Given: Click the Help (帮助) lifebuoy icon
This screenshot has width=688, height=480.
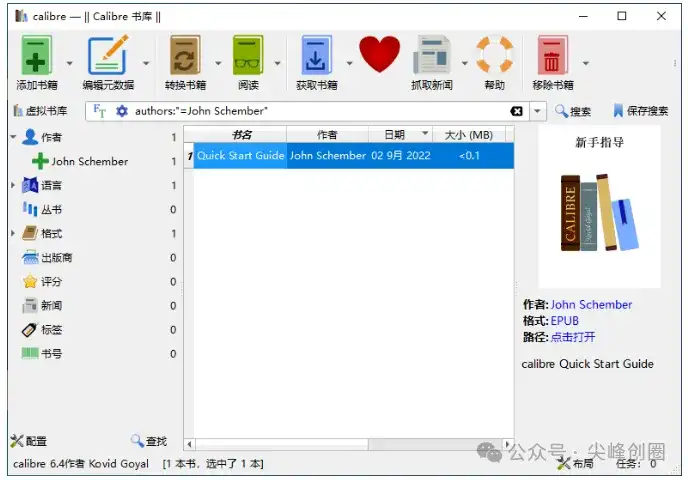Looking at the screenshot, I should point(494,54).
